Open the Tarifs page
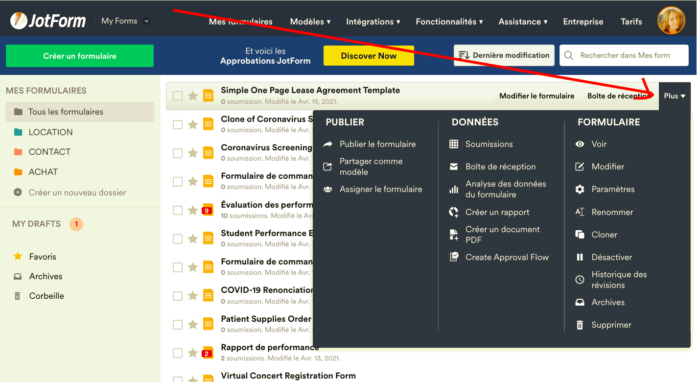The image size is (700, 382). 631,21
